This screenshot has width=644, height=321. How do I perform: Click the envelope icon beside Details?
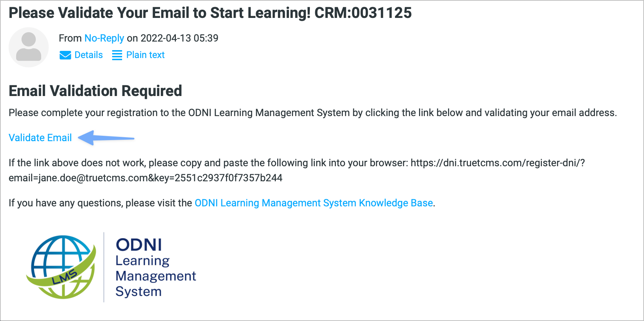[65, 55]
